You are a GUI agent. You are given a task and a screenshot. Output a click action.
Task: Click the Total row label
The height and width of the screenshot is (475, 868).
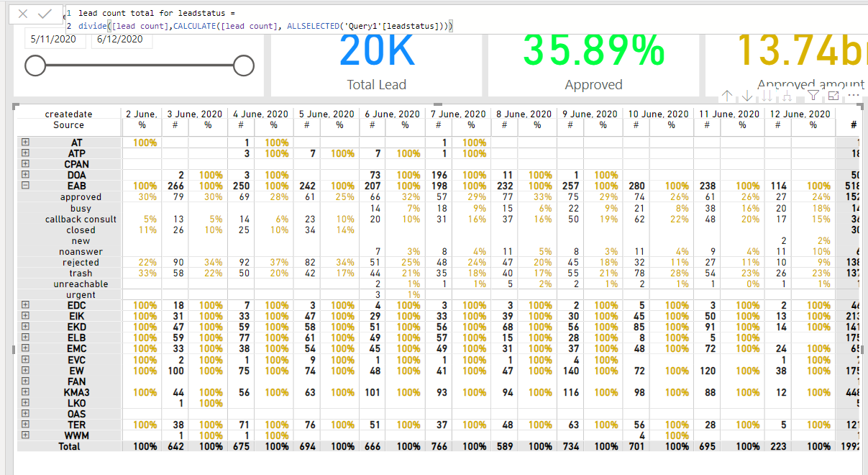point(69,446)
